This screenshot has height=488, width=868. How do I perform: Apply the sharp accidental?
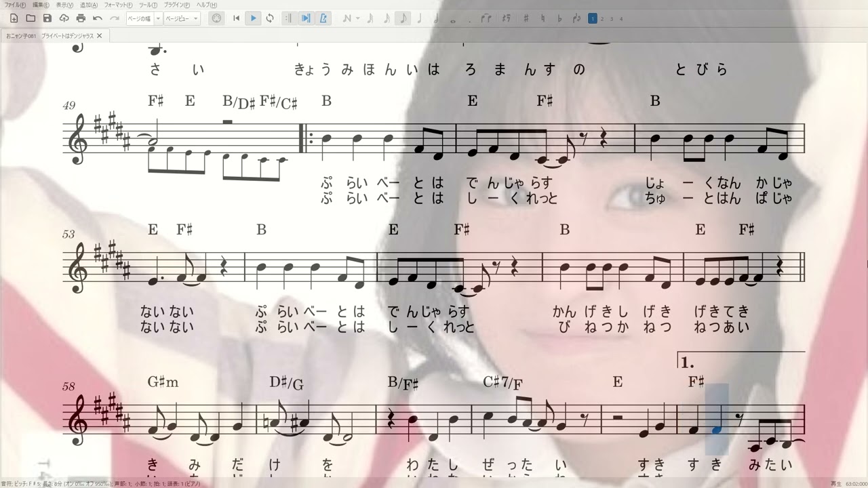(526, 18)
